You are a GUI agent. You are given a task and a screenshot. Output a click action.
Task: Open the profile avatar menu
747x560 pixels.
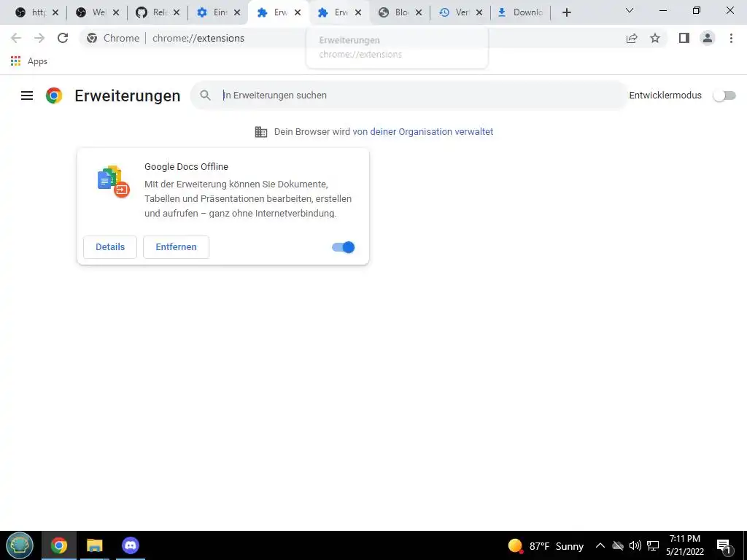click(x=708, y=38)
